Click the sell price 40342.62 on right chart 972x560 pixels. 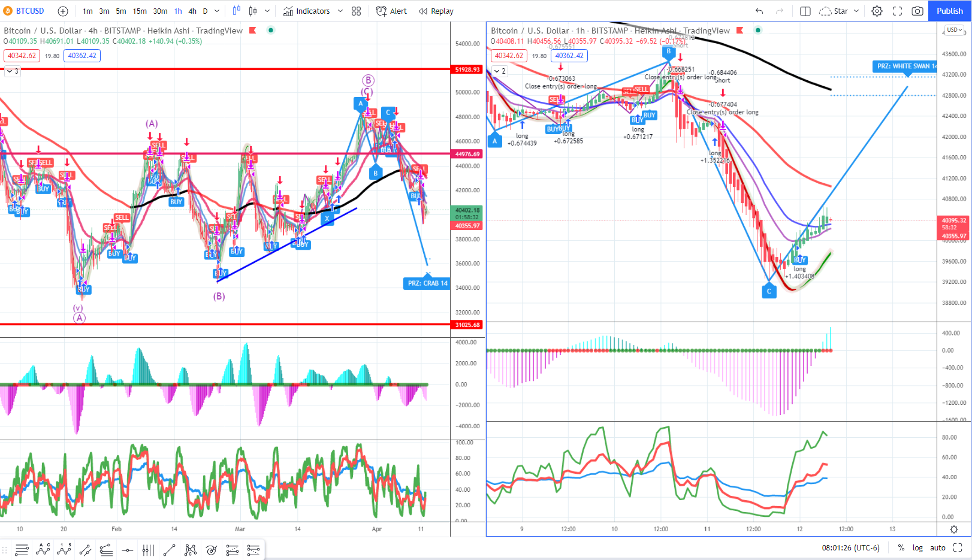[x=509, y=56]
